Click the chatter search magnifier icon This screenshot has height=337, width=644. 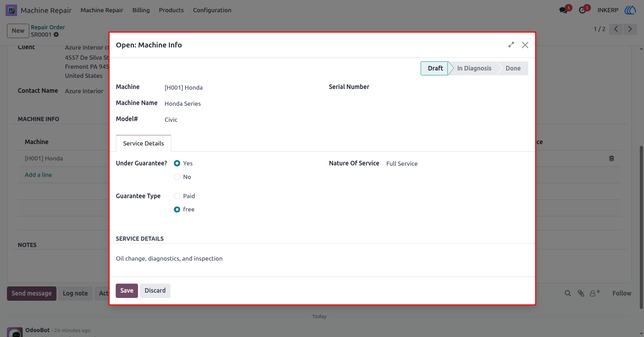pos(568,293)
